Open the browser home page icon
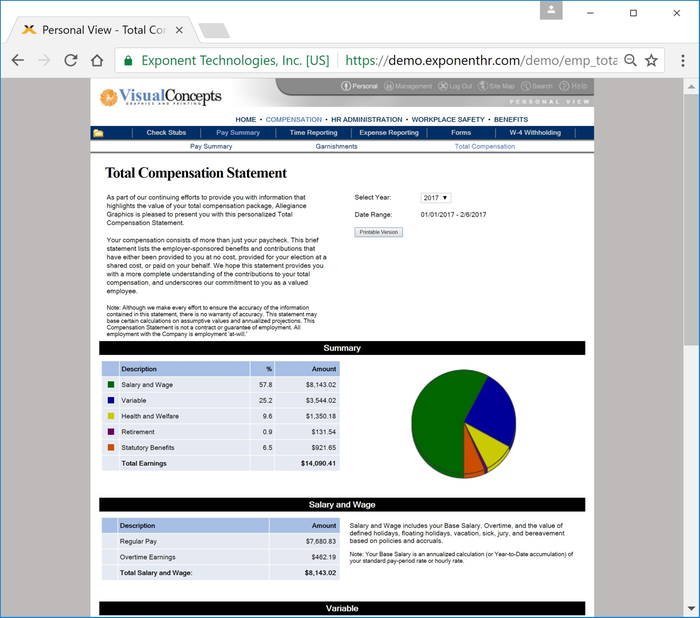This screenshot has height=618, width=700. pos(97,60)
